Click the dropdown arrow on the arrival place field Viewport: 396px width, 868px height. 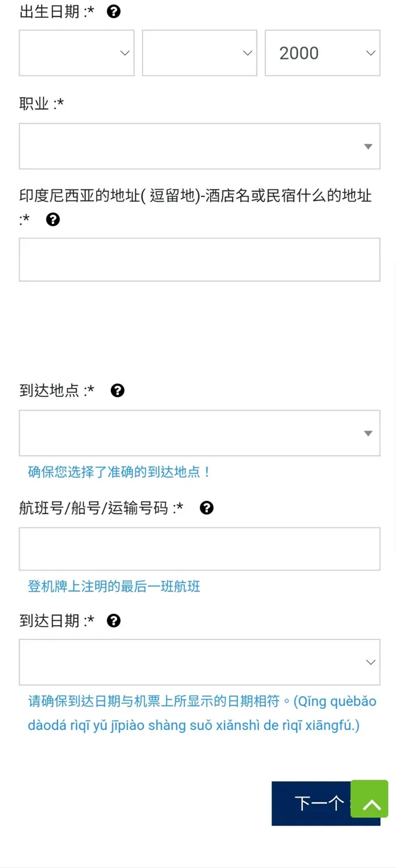369,433
